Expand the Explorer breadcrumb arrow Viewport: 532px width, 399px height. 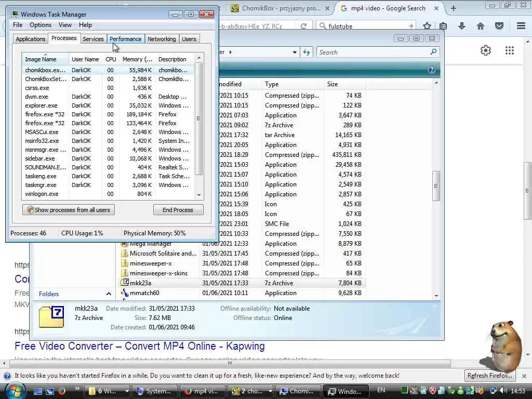click(231, 52)
